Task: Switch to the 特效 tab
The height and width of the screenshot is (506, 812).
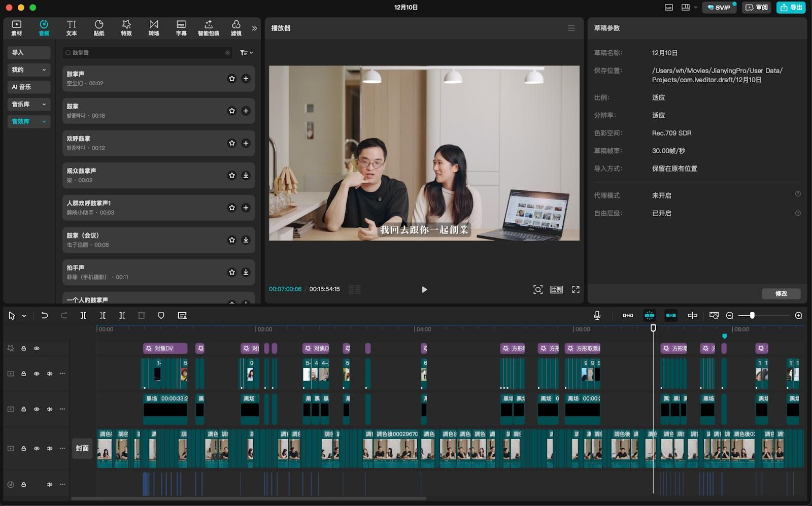Action: 126,28
